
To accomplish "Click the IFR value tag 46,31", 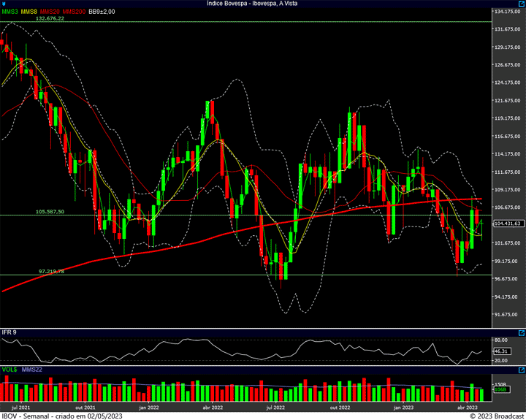I will point(500,351).
